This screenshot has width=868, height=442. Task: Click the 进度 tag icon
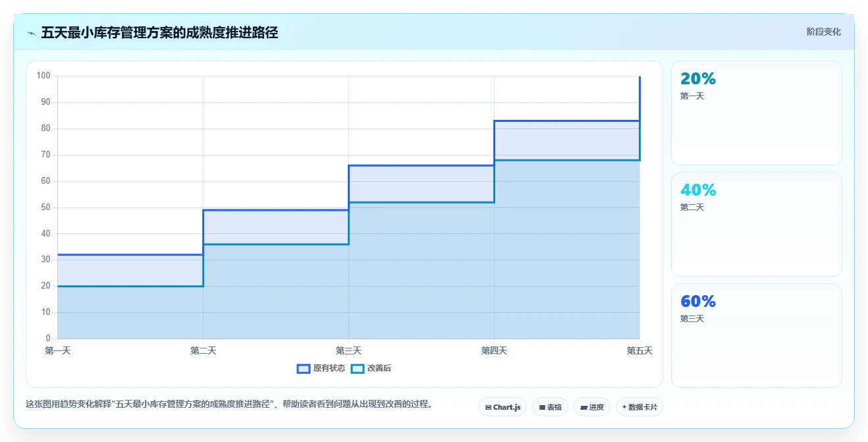click(583, 407)
